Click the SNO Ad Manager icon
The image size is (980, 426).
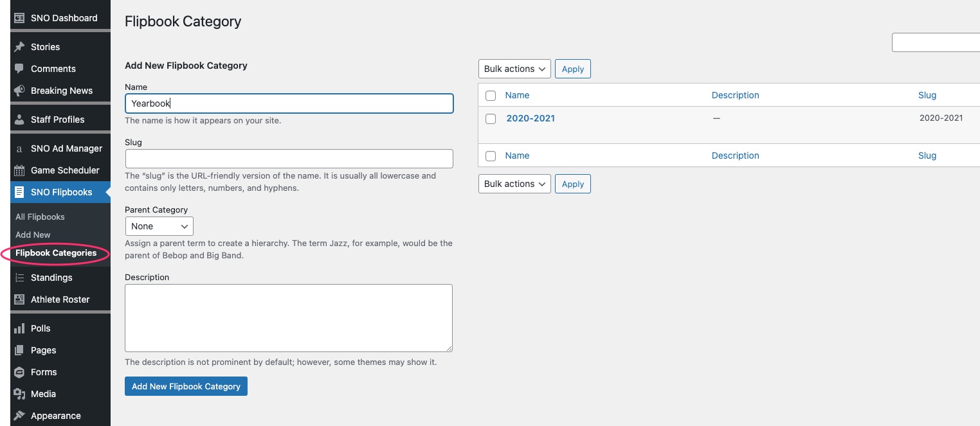[19, 148]
